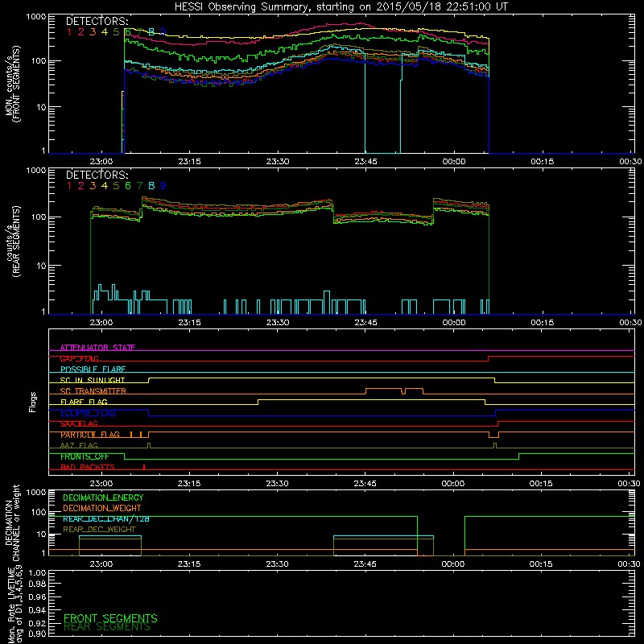
Task: Click the SAA_FLAG label
Action: click(x=79, y=424)
